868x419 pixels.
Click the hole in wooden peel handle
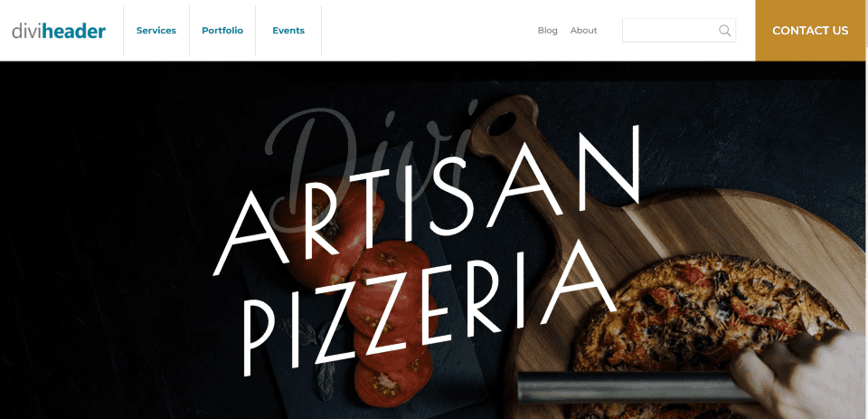click(x=503, y=124)
